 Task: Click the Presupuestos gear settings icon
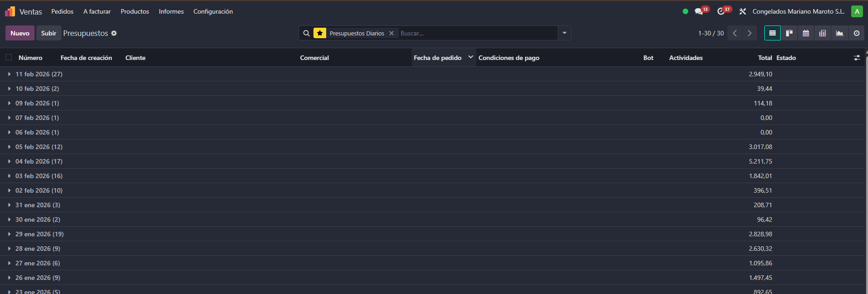tap(114, 33)
